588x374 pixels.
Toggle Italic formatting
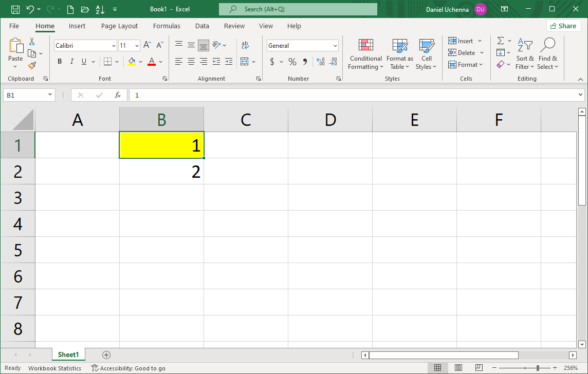coord(71,62)
